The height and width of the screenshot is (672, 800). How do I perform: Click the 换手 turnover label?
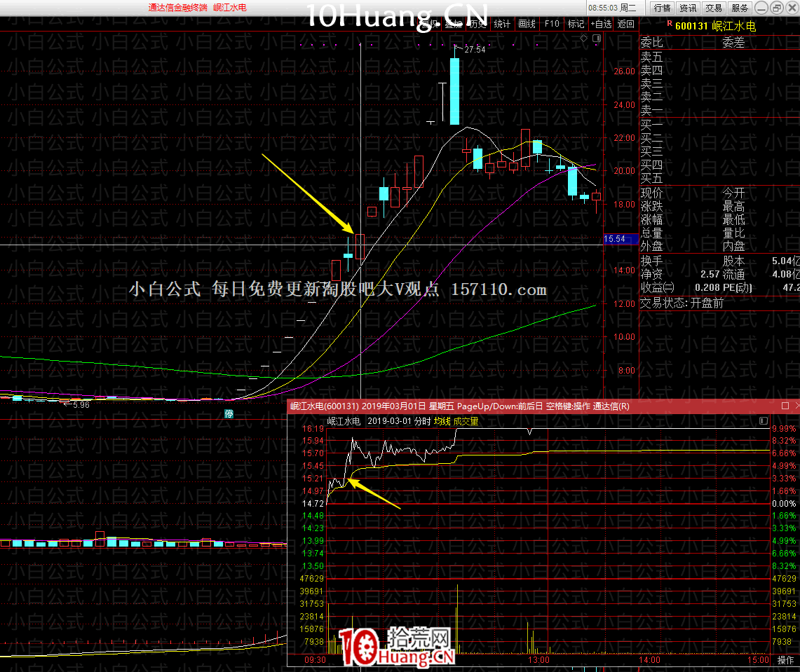[651, 261]
